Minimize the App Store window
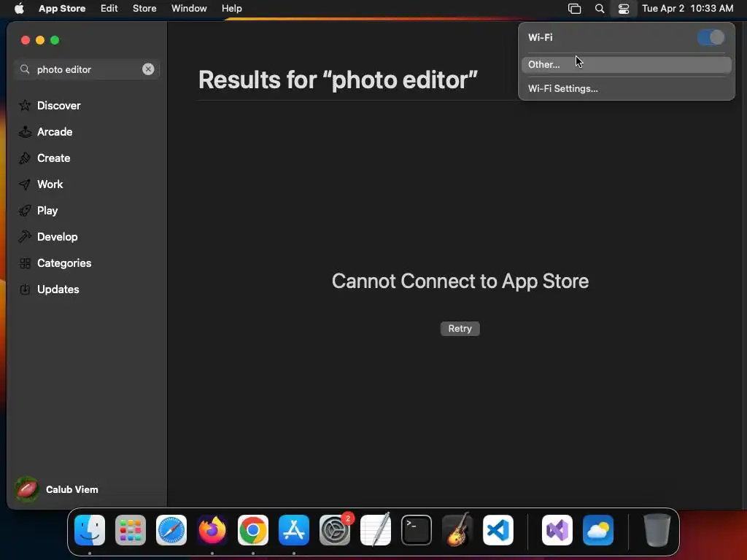The image size is (747, 560). coord(40,41)
